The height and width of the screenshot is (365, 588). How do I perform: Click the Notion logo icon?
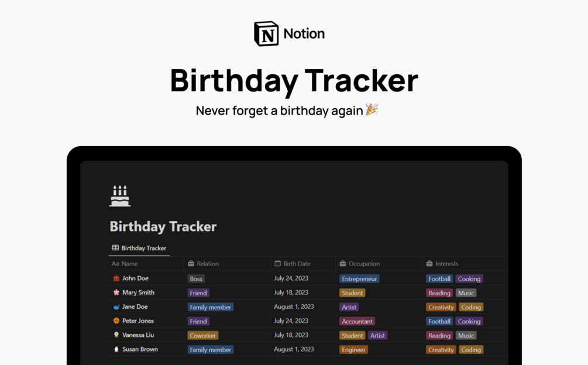click(x=266, y=34)
